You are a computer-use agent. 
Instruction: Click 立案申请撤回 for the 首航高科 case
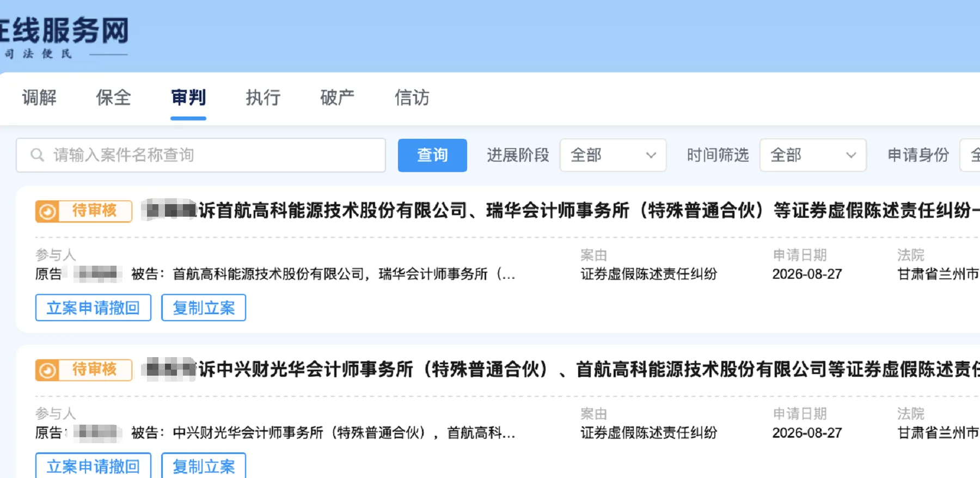point(93,308)
